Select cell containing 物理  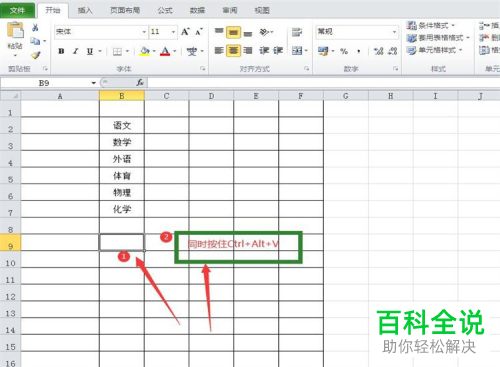[122, 192]
